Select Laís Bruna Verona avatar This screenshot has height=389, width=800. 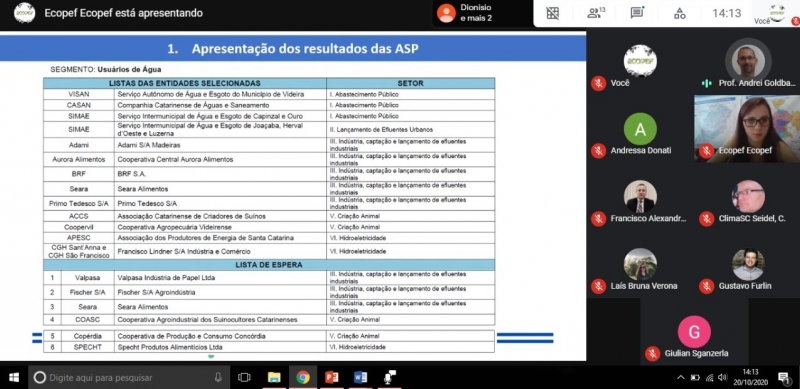tap(640, 264)
